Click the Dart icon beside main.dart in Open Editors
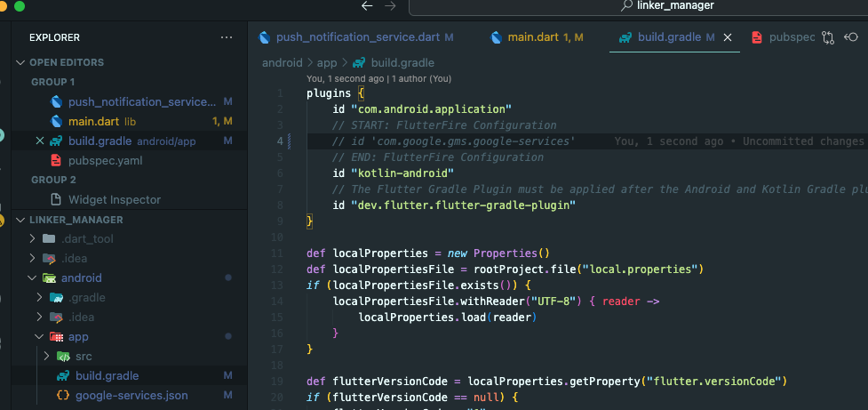 [57, 121]
